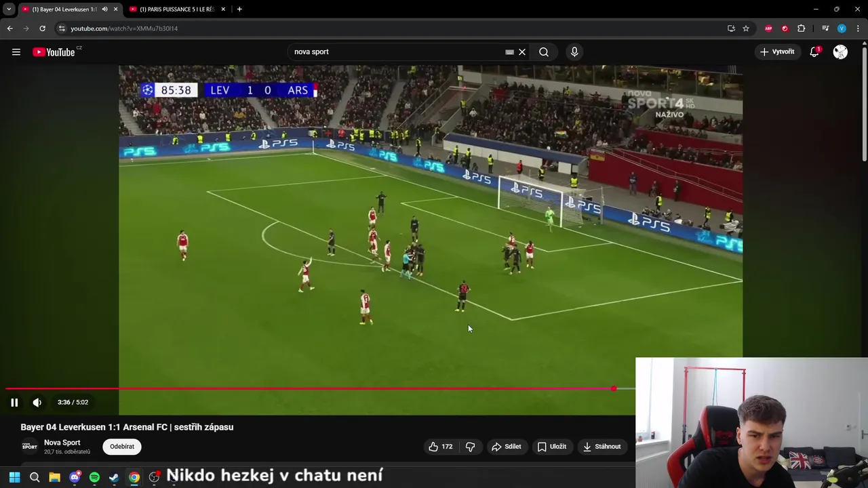This screenshot has height=488, width=868.
Task: Click inside the YouTube search field
Action: pyautogui.click(x=397, y=52)
